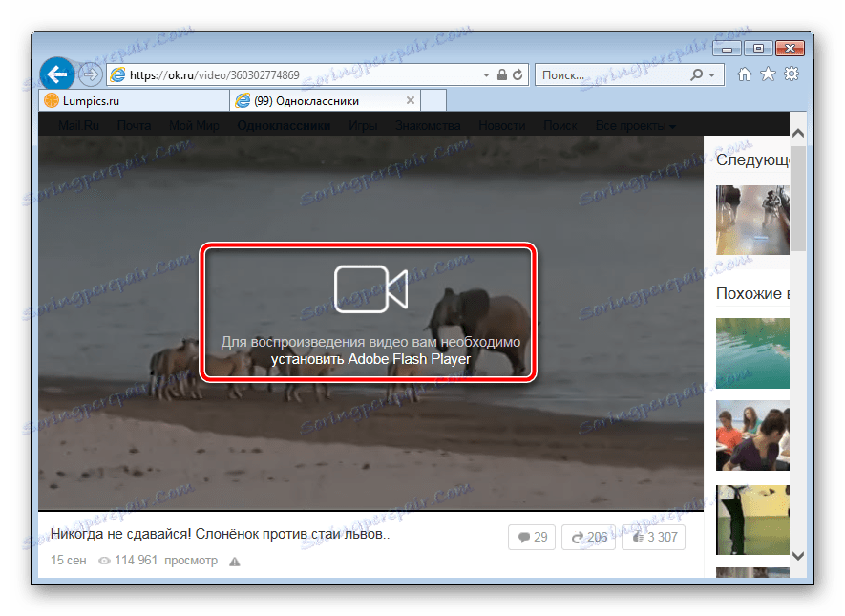Go back using the blue back arrow
The width and height of the screenshot is (845, 616).
pyautogui.click(x=56, y=74)
